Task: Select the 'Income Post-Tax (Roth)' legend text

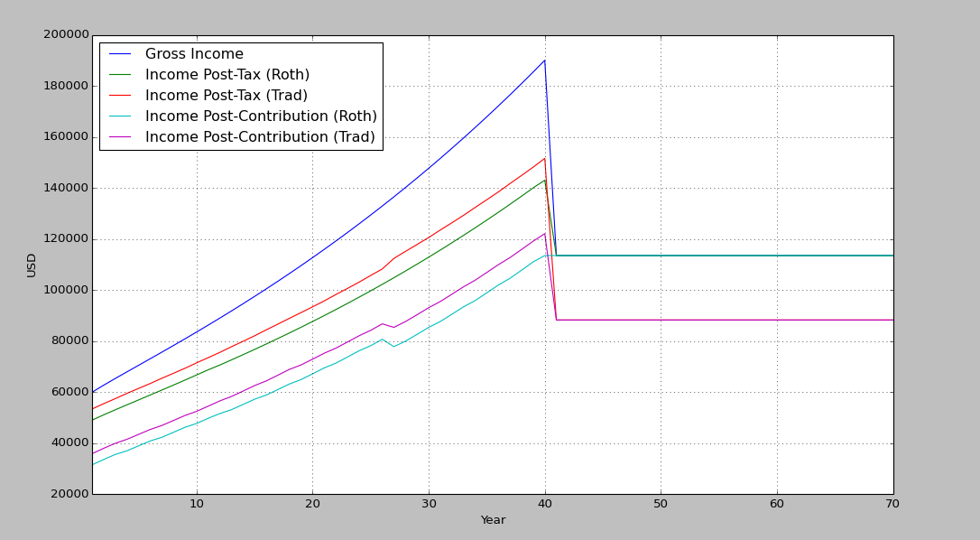Action: [x=227, y=75]
